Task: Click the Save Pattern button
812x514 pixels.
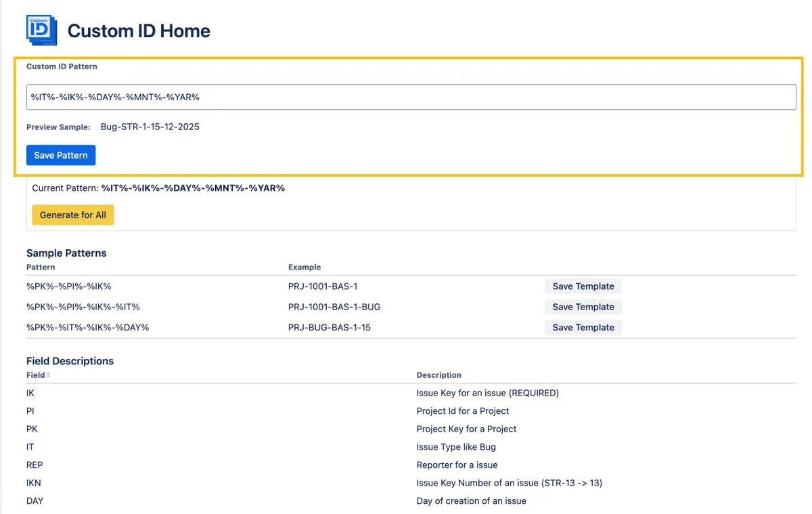Action: 61,155
